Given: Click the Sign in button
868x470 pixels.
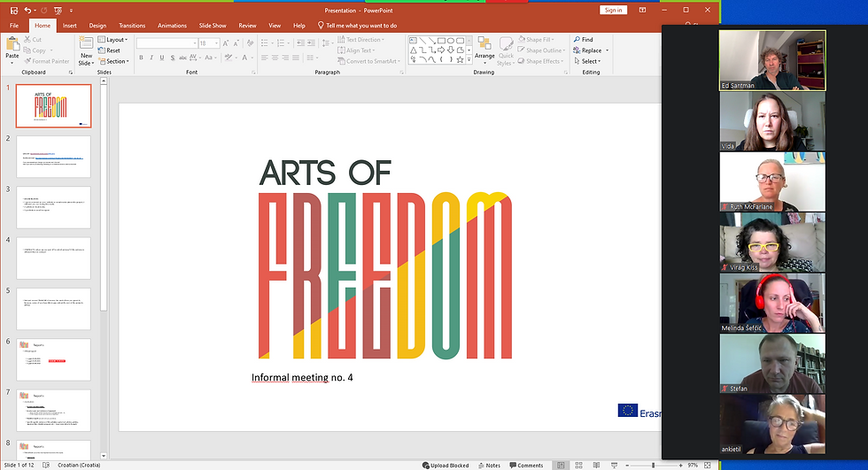Looking at the screenshot, I should (613, 10).
